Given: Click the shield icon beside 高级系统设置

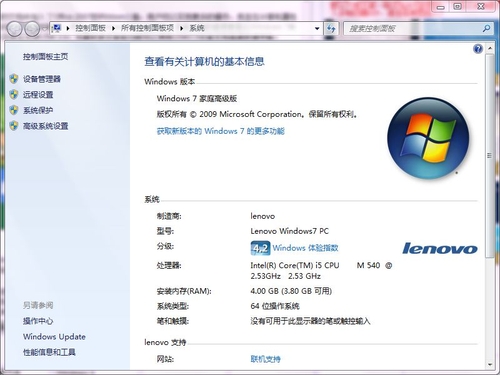Looking at the screenshot, I should 14,126.
